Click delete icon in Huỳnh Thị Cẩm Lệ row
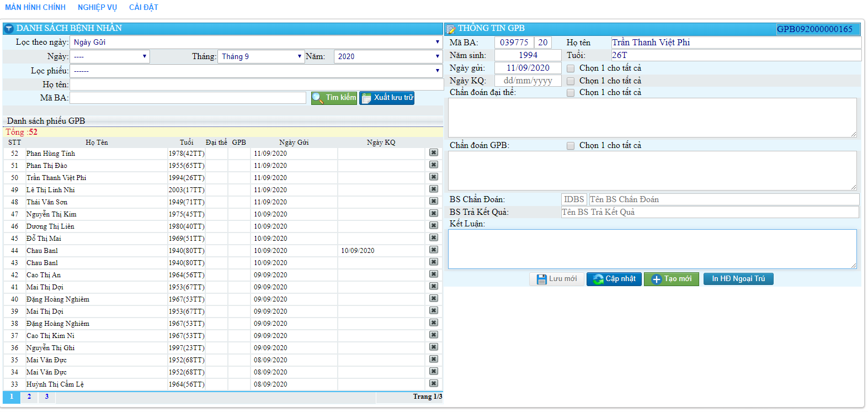868x412 pixels. point(434,384)
